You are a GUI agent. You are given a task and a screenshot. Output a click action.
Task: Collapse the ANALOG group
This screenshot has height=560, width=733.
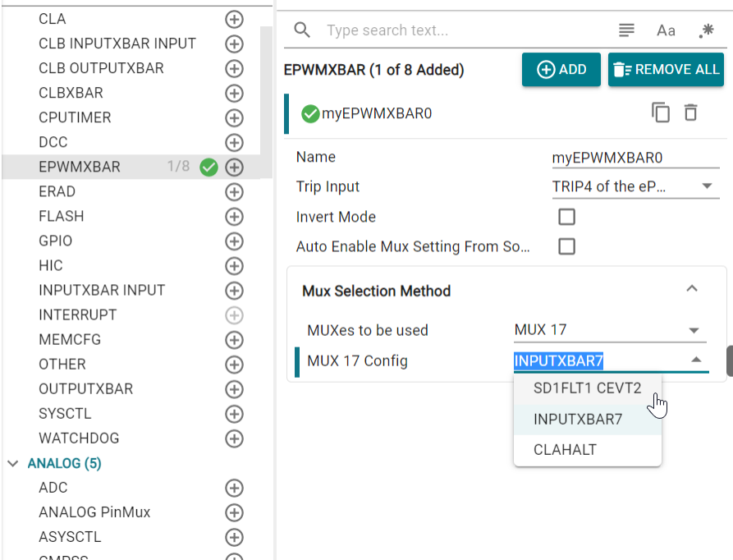click(12, 463)
